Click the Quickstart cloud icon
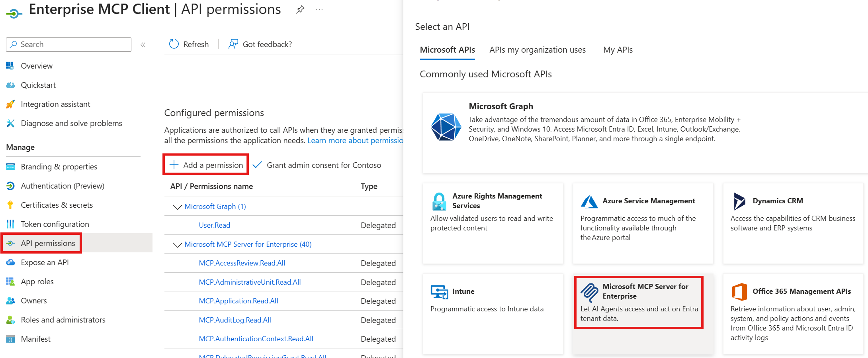This screenshot has height=358, width=868. [x=10, y=85]
